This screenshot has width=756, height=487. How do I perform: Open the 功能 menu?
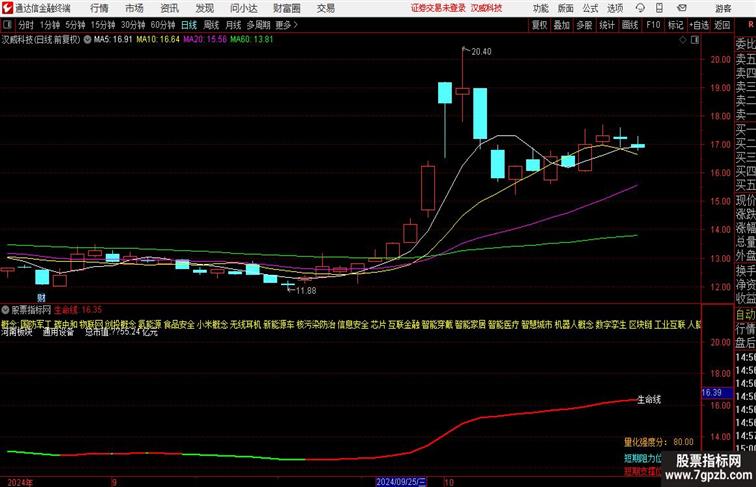(x=540, y=8)
